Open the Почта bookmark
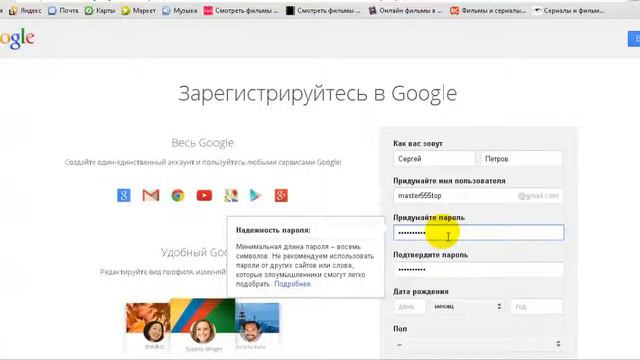The height and width of the screenshot is (360, 640). (x=63, y=11)
